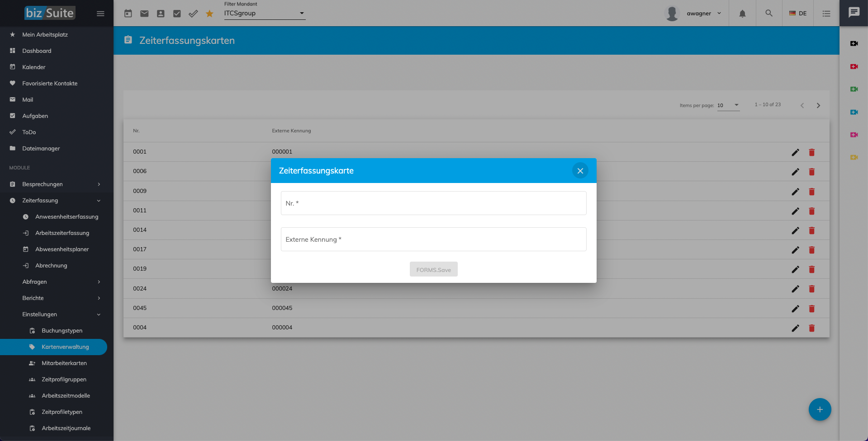
Task: Click the blue add floating button
Action: point(820,409)
